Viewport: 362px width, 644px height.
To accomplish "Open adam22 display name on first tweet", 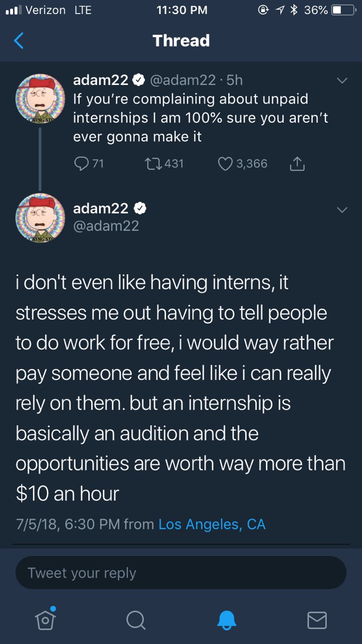I will pyautogui.click(x=101, y=79).
